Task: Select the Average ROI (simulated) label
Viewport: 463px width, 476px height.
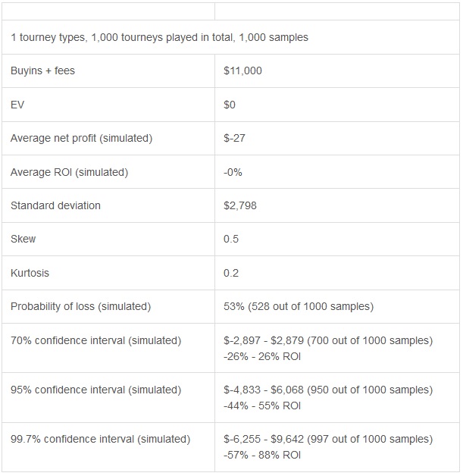Action: pyautogui.click(x=70, y=172)
